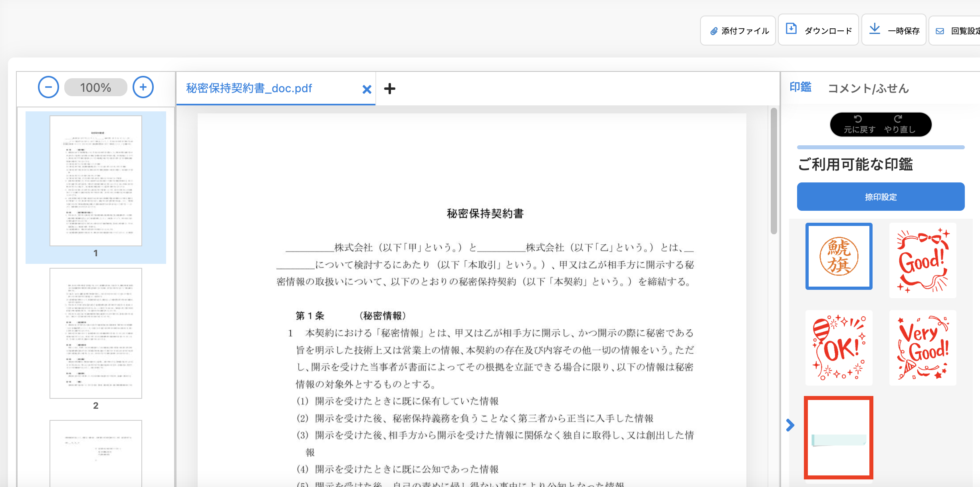Click the blue progress bar above stamps
The width and height of the screenshot is (980, 487).
[x=881, y=147]
